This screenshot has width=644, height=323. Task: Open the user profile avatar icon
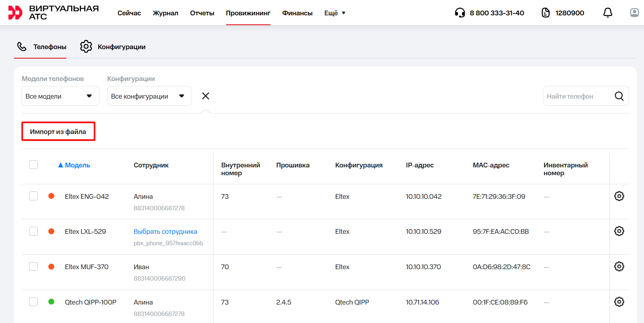[634, 13]
